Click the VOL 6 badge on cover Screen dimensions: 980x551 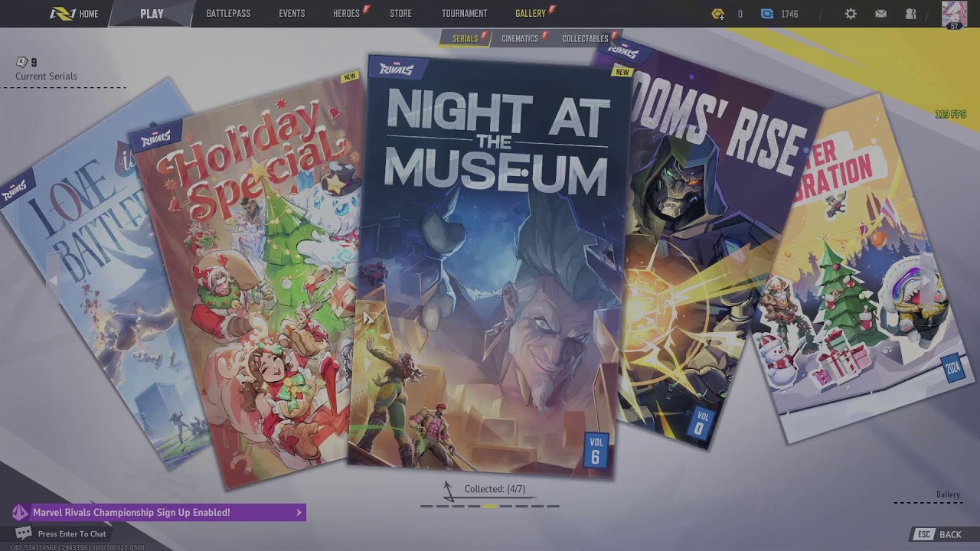coord(596,450)
